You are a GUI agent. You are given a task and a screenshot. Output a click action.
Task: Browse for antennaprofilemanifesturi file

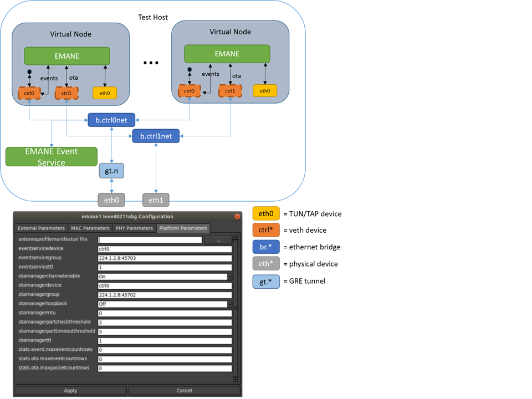pyautogui.click(x=218, y=240)
